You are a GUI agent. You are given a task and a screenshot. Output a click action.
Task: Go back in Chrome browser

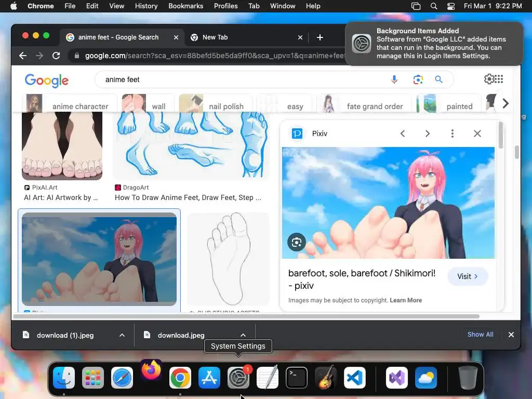point(23,55)
